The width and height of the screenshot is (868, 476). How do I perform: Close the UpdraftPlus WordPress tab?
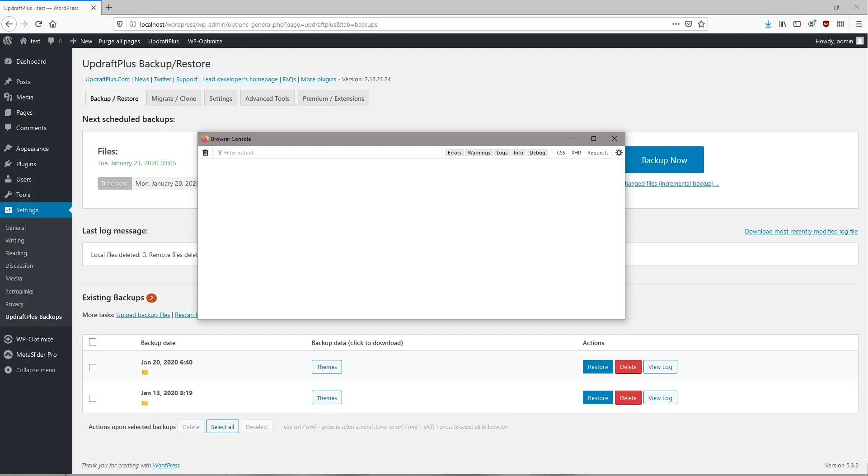pyautogui.click(x=94, y=8)
